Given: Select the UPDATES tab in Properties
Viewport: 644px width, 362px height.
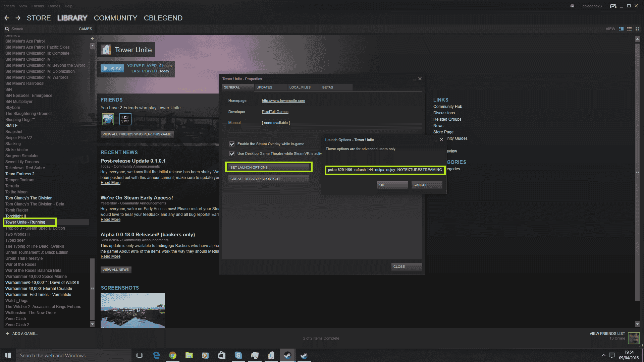Looking at the screenshot, I should point(264,87).
